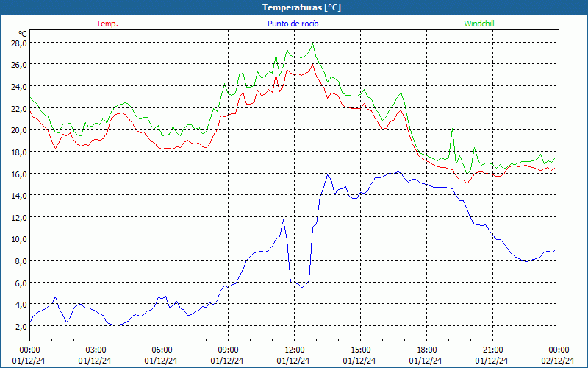Click the 2,0 y-axis label
Image resolution: width=588 pixels, height=368 pixels.
(20, 326)
